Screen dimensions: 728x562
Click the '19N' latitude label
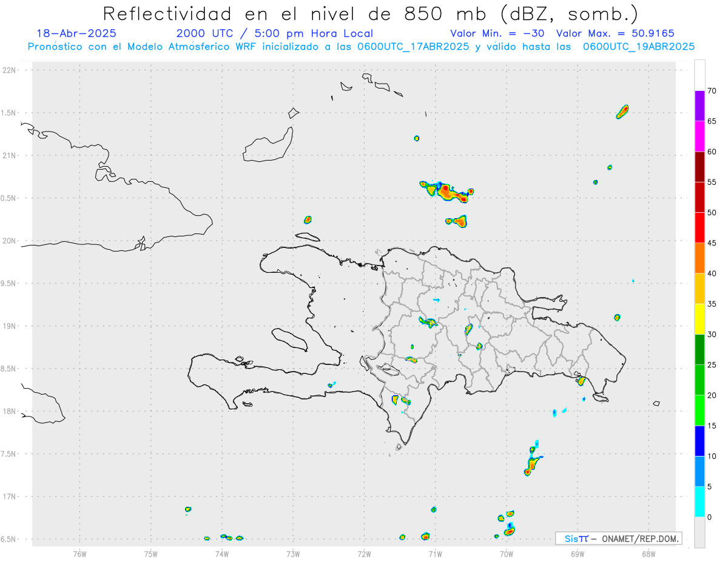10,326
